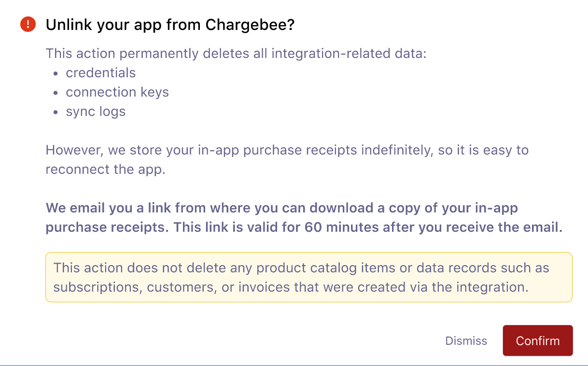Click the red warning exclamation icon

28,25
